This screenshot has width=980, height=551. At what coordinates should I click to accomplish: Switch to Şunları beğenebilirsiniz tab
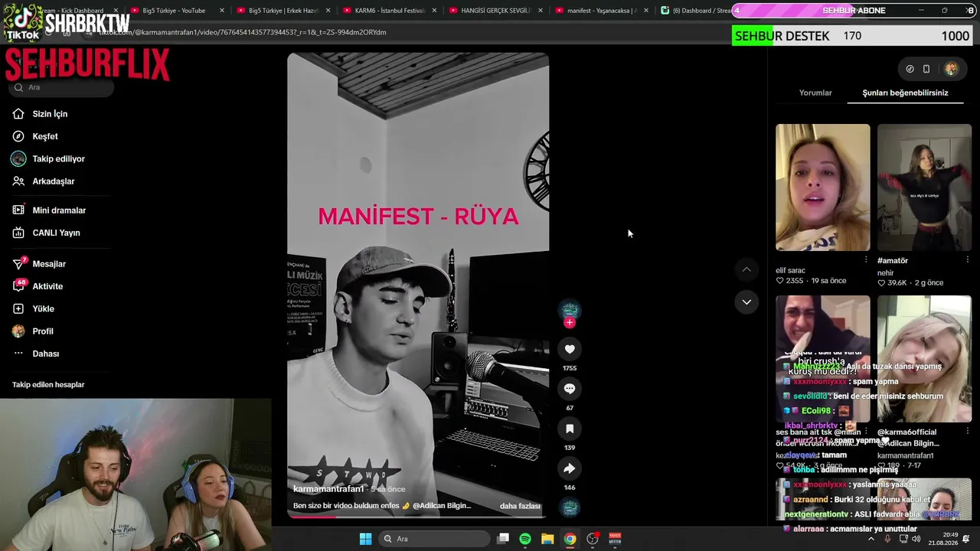click(x=905, y=93)
